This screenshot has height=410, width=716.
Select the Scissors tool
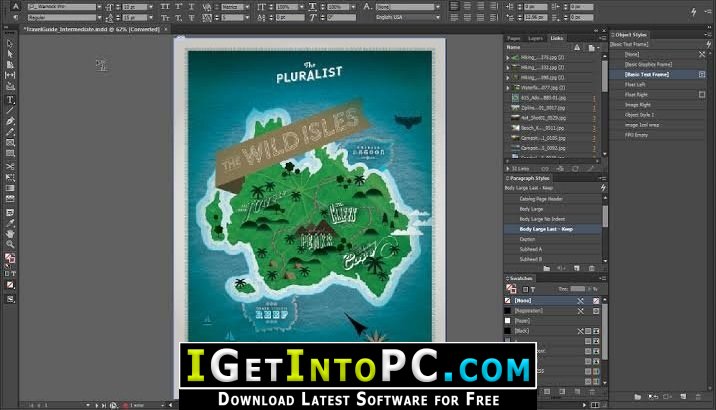(x=10, y=167)
